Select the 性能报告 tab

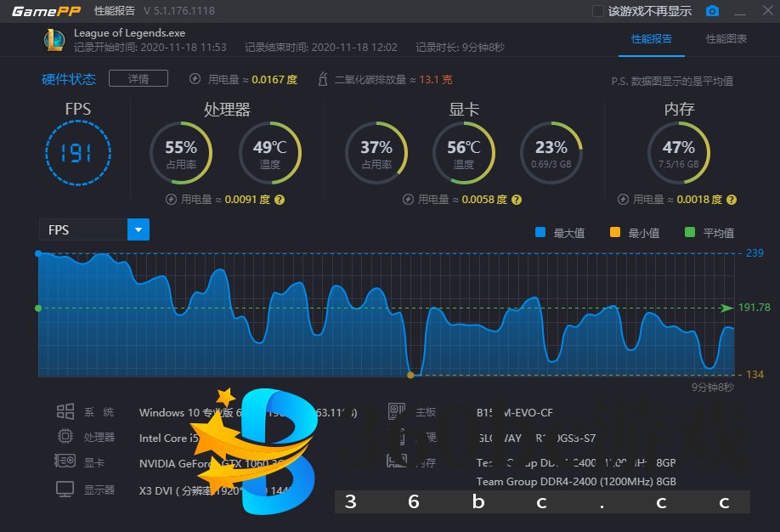pyautogui.click(x=651, y=39)
